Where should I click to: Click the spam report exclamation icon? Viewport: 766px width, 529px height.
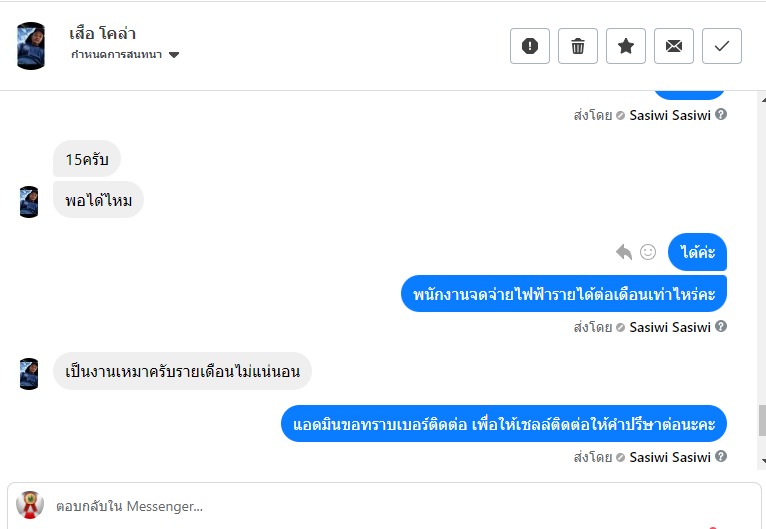point(530,46)
